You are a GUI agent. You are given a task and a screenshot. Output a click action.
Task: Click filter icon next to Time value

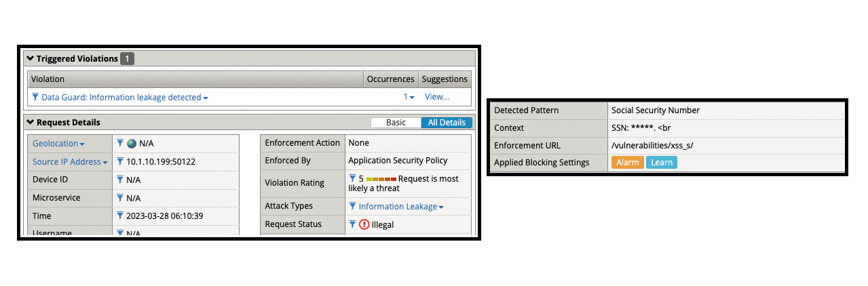click(x=120, y=216)
